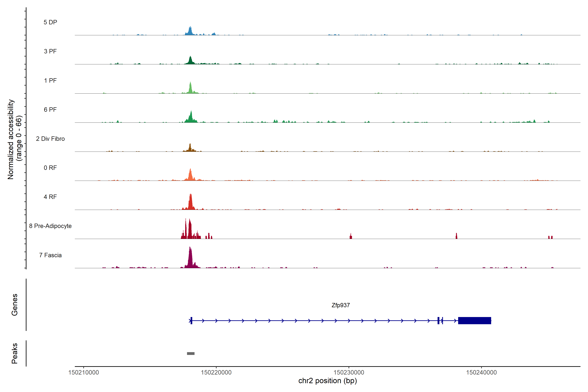Click the 150240000 axis tick label
Image resolution: width=588 pixels, height=392 pixels.
[481, 373]
